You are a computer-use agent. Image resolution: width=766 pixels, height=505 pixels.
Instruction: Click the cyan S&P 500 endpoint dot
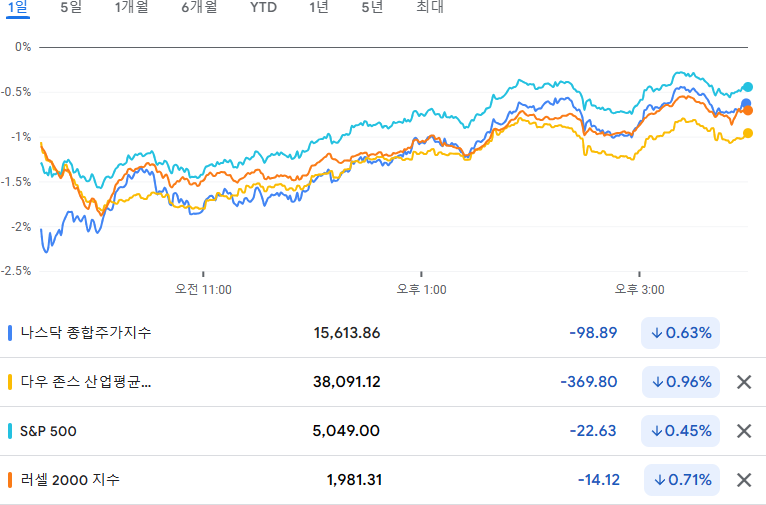[x=747, y=87]
